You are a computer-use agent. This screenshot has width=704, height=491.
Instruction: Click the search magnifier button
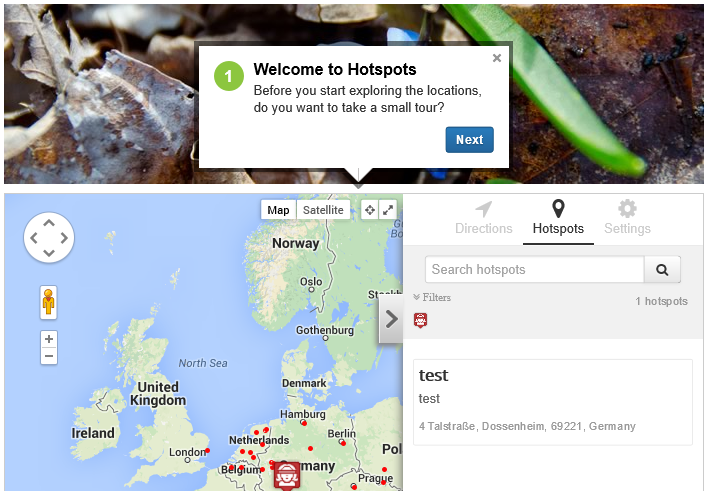tap(662, 270)
